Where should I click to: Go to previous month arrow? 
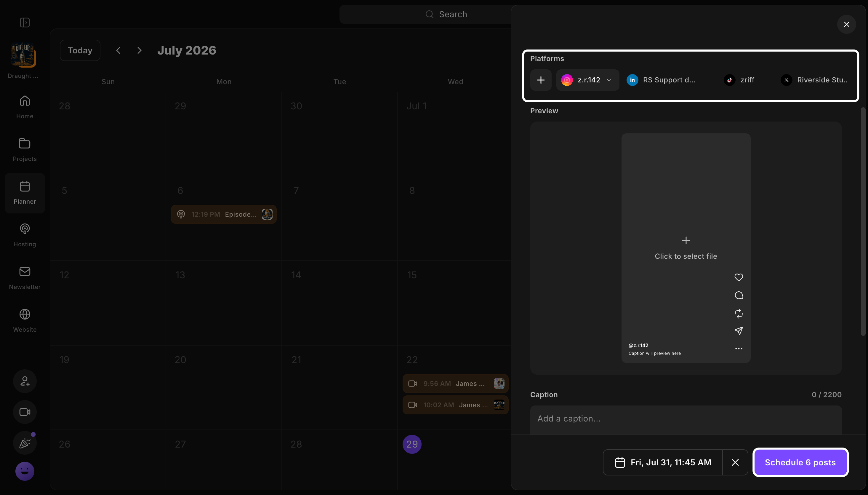pos(118,50)
